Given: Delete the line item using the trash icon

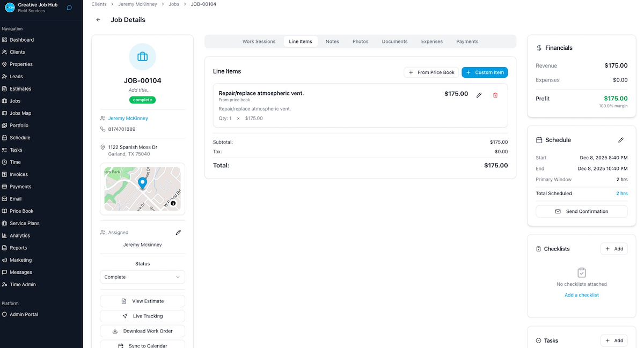Looking at the screenshot, I should [495, 94].
